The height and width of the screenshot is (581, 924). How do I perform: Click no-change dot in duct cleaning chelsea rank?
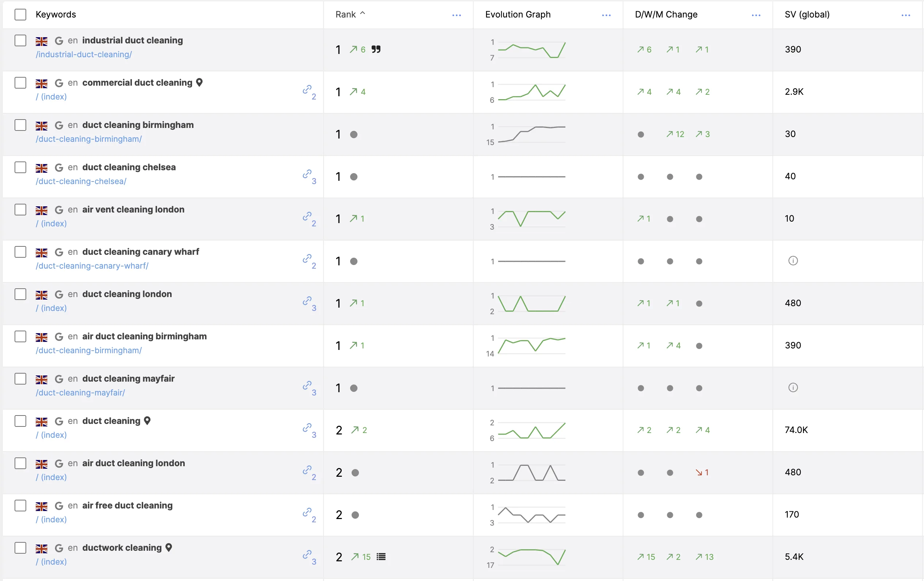pyautogui.click(x=354, y=177)
